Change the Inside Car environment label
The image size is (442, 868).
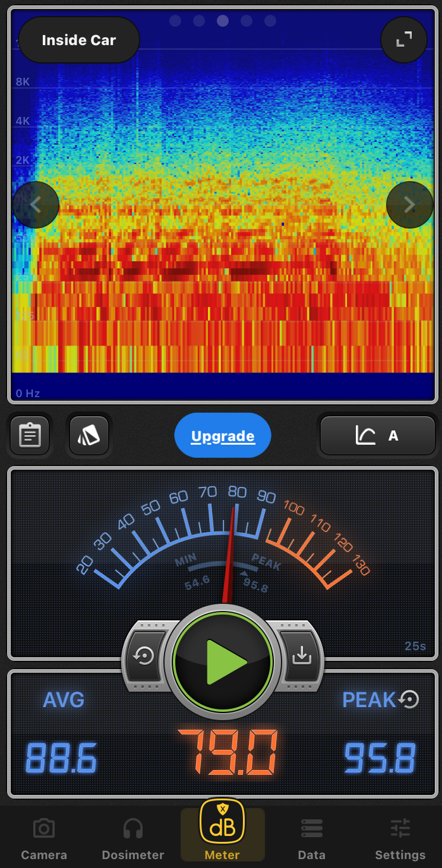point(79,40)
